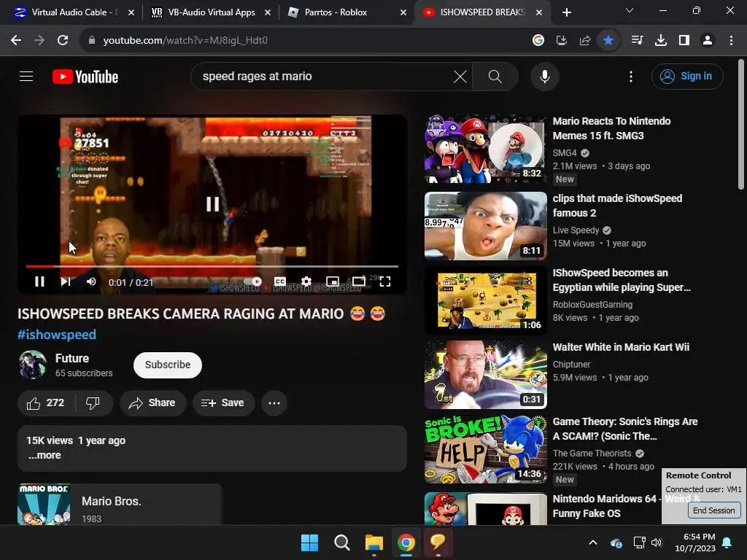Toggle bookmark star for this page

[608, 41]
